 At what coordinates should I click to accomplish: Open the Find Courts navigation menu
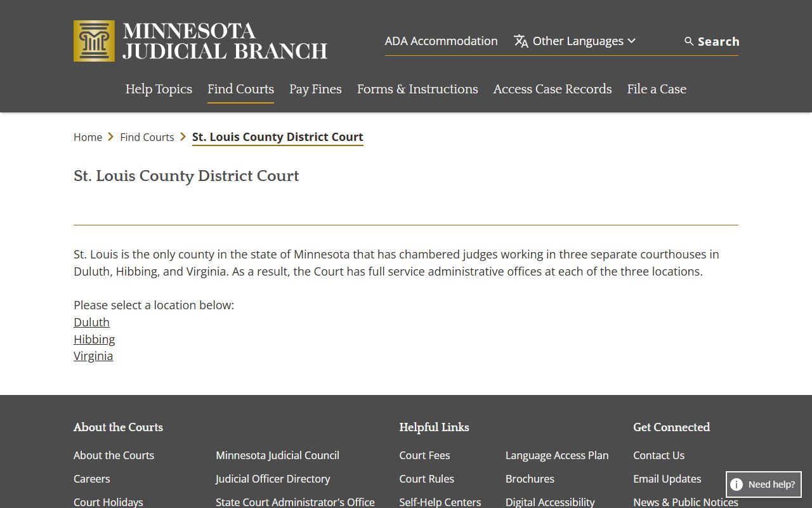[x=240, y=89]
